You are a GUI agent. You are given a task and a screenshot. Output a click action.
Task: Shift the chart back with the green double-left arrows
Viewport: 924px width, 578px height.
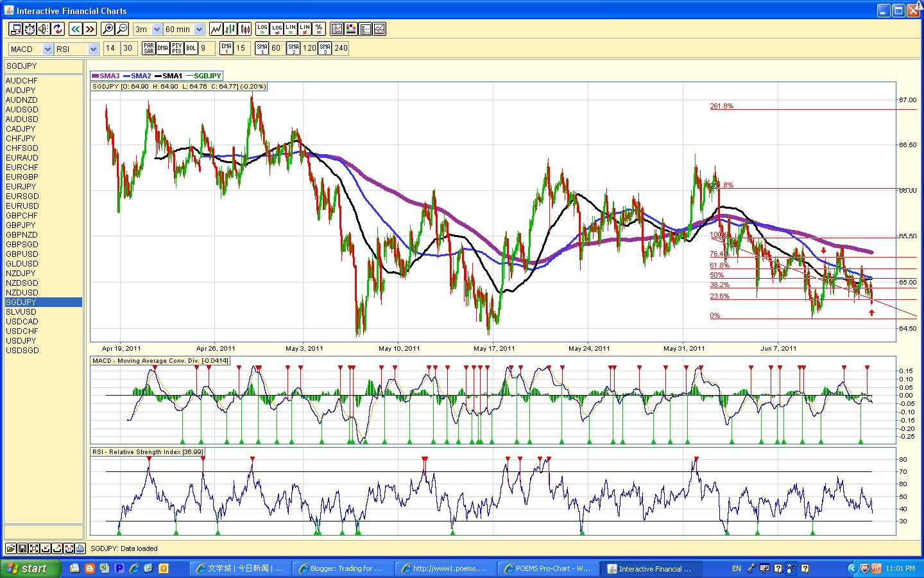click(76, 29)
